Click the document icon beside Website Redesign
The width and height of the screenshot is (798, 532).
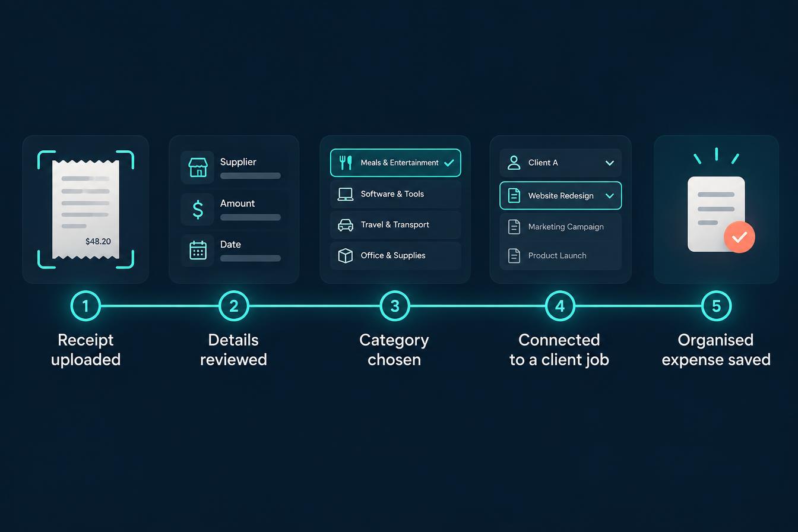point(514,195)
